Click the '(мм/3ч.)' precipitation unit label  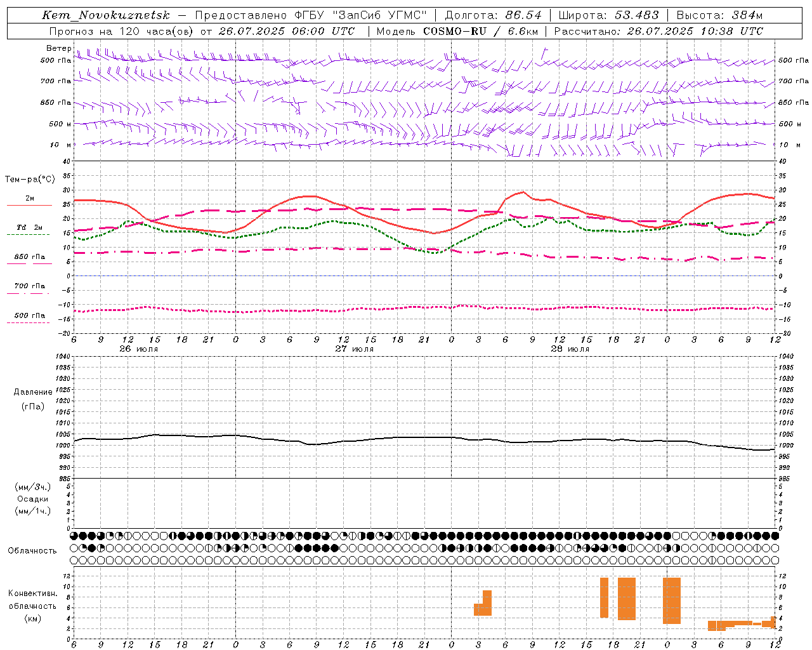coord(33,487)
